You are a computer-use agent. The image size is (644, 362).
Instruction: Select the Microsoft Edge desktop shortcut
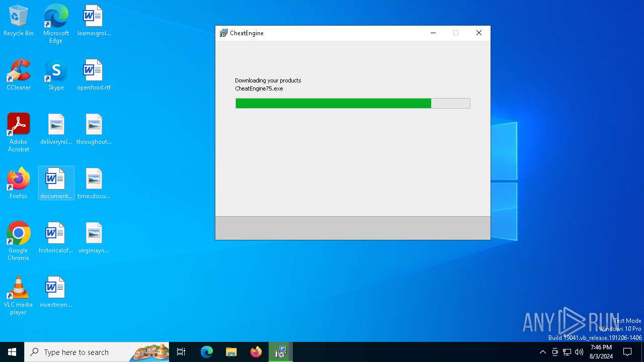(x=56, y=24)
